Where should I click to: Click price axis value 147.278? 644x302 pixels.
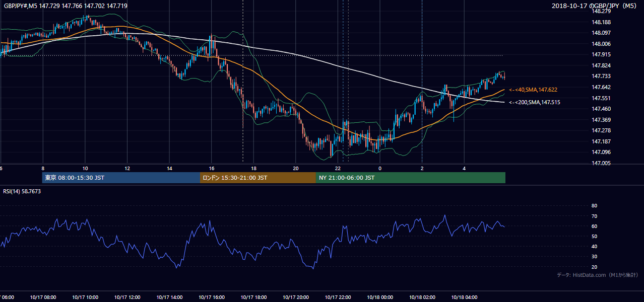pos(601,130)
